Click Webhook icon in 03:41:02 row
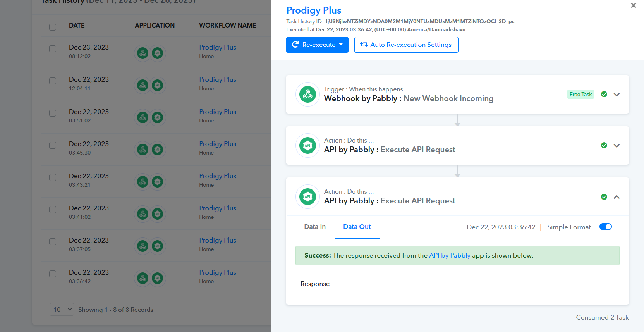 tap(143, 214)
